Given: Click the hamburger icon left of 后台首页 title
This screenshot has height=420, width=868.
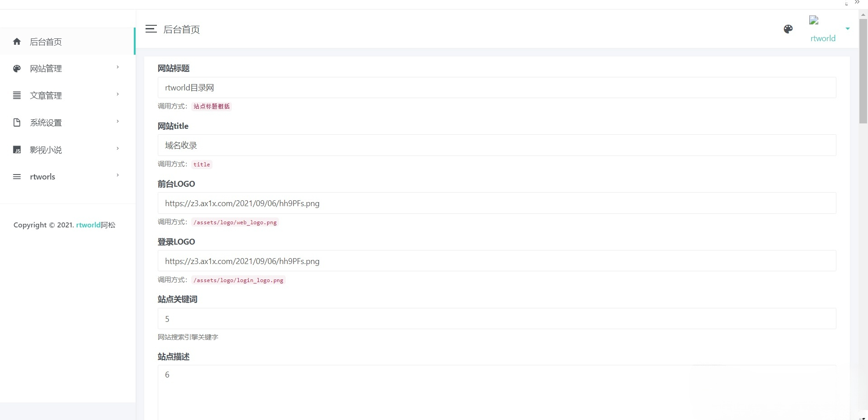Looking at the screenshot, I should pyautogui.click(x=151, y=28).
